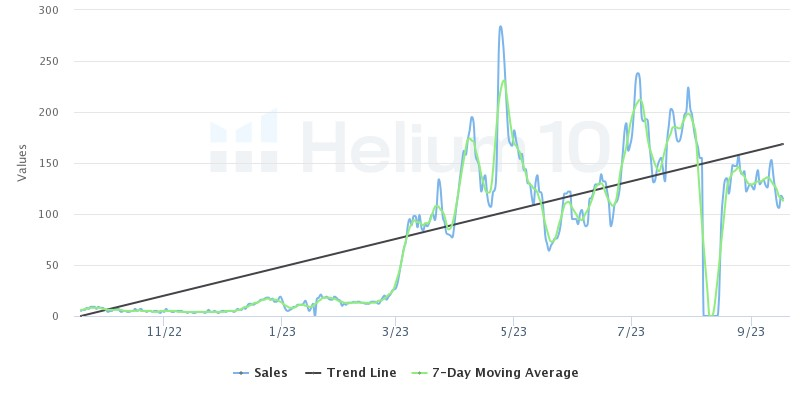Screen dimensions: 800x400
Task: Click the blue Sales legend marker icon
Action: click(x=241, y=373)
